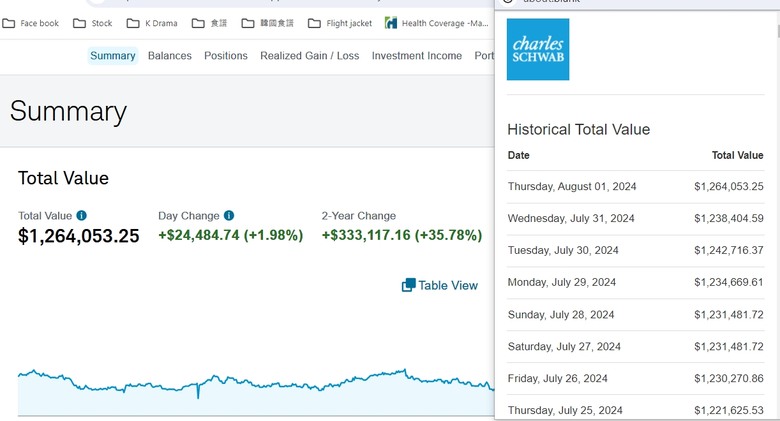The height and width of the screenshot is (421, 780).
Task: Click the Day Change info icon
Action: tap(229, 215)
